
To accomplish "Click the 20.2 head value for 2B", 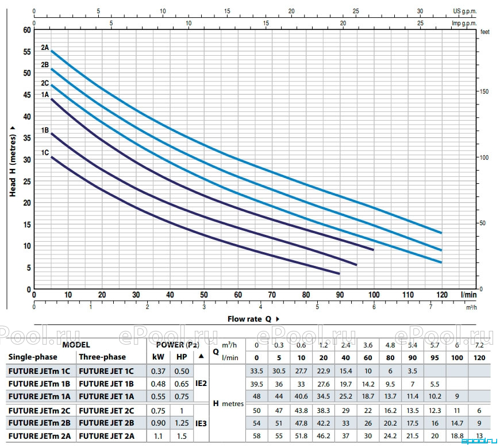I will point(390,423).
